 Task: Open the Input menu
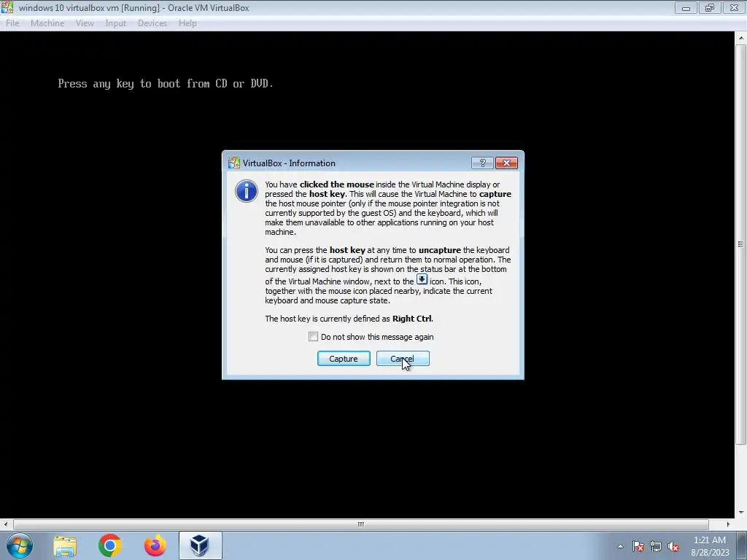click(116, 23)
